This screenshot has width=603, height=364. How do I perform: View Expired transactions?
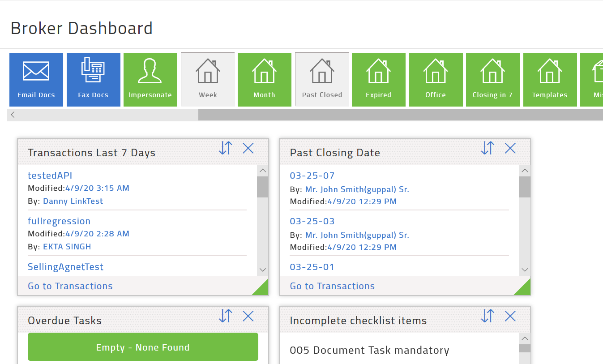tap(379, 79)
